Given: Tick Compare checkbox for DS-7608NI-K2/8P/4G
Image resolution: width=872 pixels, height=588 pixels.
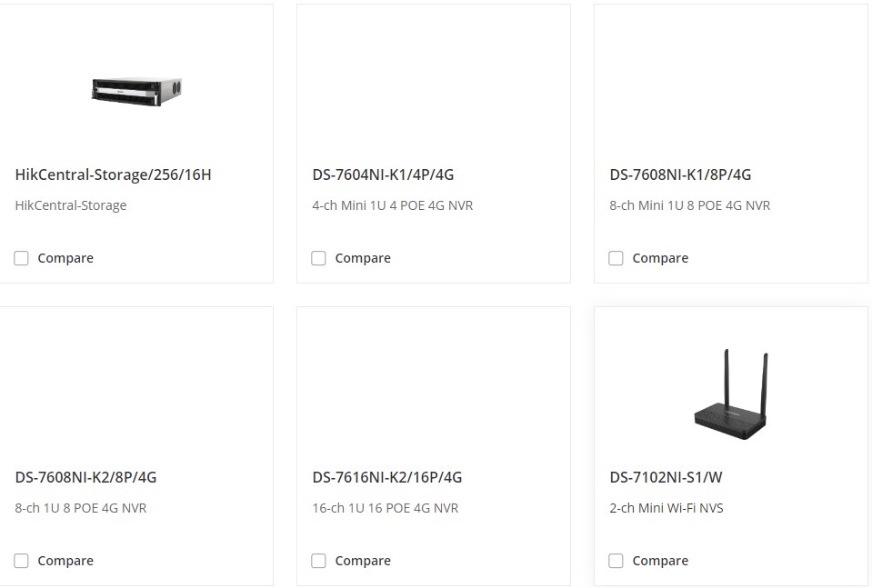Looking at the screenshot, I should click(21, 561).
